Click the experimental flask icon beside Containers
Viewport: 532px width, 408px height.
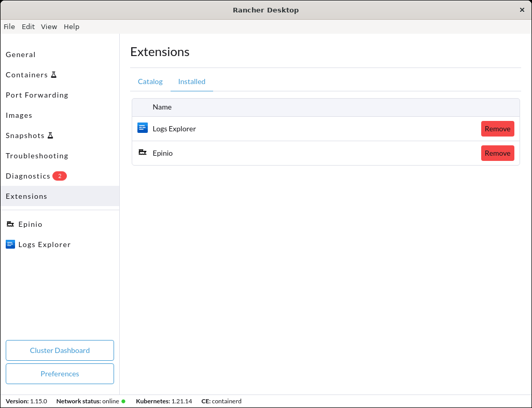53,74
